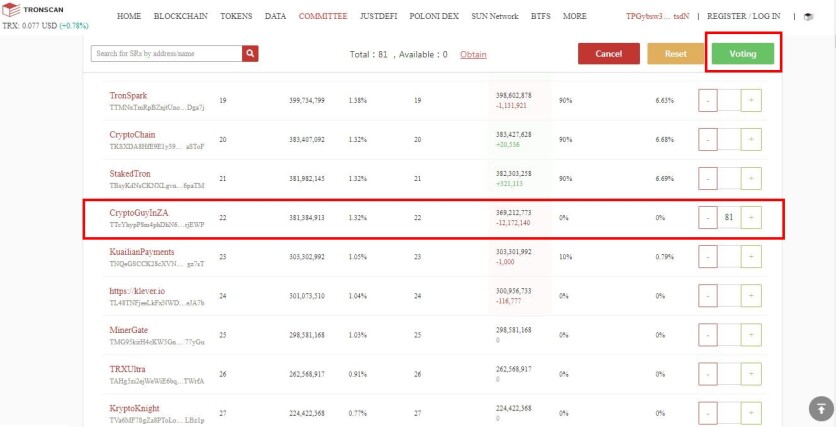
Task: Click the StakedTron address starting TBsyKdN
Action: 157,186
